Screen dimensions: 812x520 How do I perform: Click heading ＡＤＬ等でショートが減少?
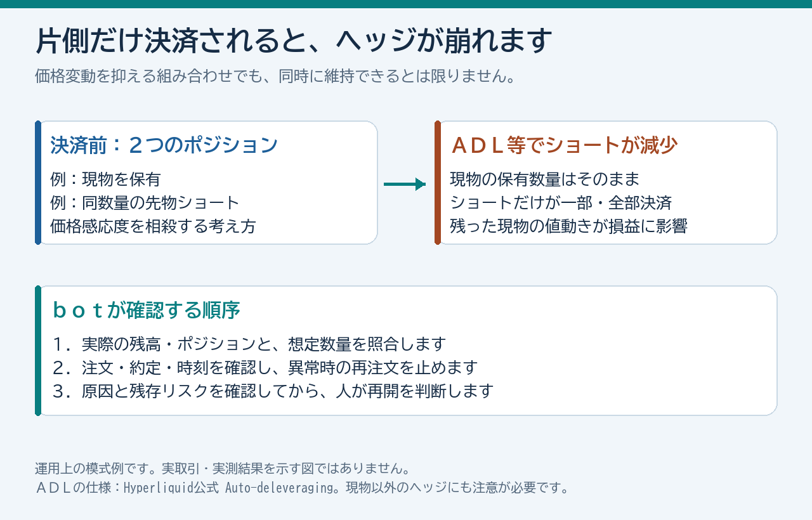tap(563, 145)
